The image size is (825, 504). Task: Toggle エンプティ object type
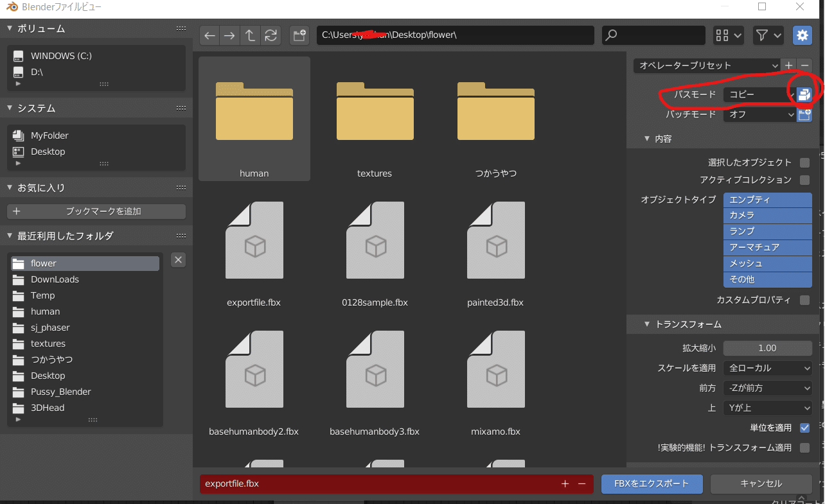pyautogui.click(x=768, y=200)
